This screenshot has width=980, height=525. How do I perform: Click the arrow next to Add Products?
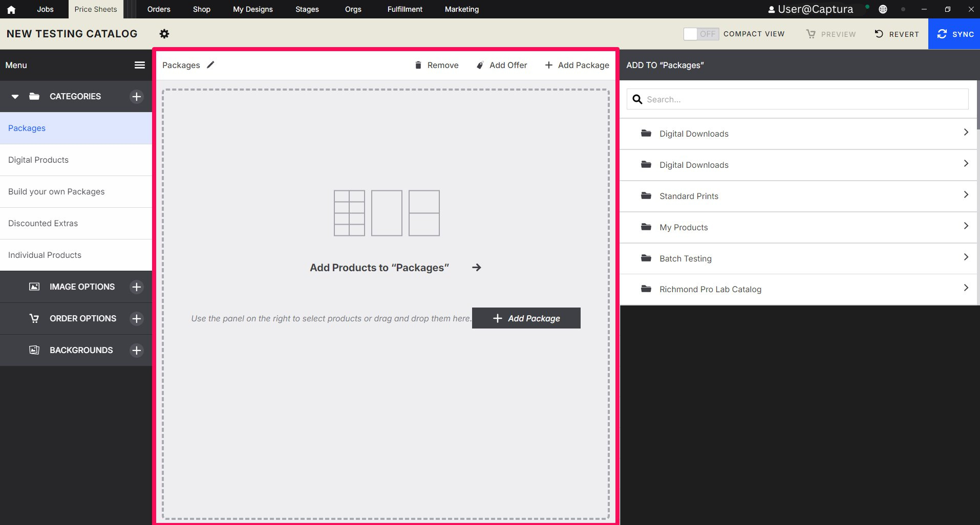pos(477,268)
